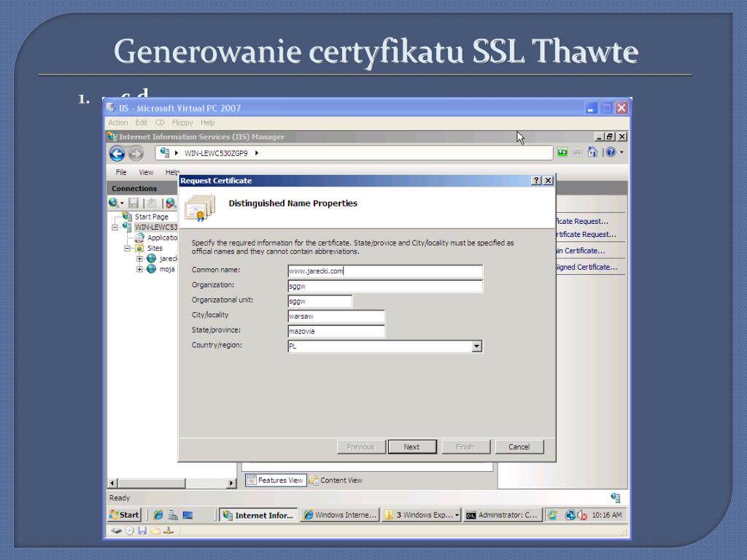Expand the moja site node
The image size is (747, 560).
(139, 269)
